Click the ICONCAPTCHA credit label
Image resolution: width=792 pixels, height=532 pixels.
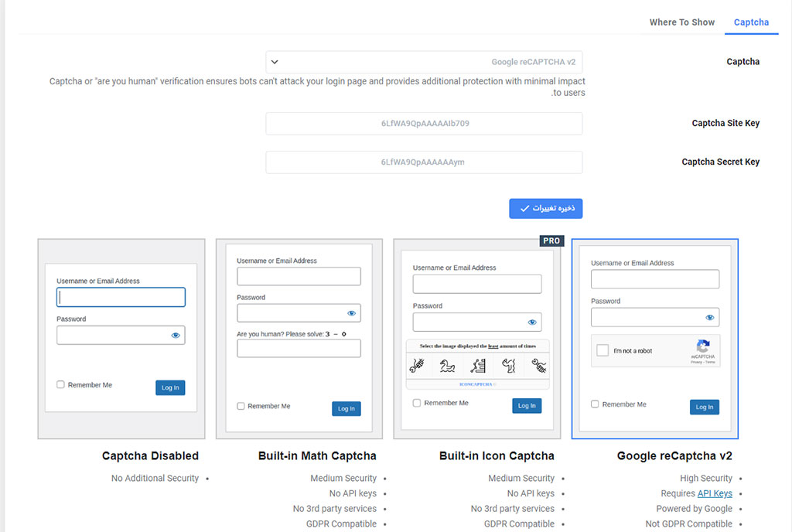pos(477,384)
